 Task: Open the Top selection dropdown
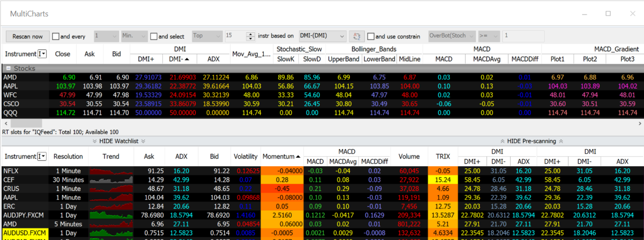click(207, 36)
